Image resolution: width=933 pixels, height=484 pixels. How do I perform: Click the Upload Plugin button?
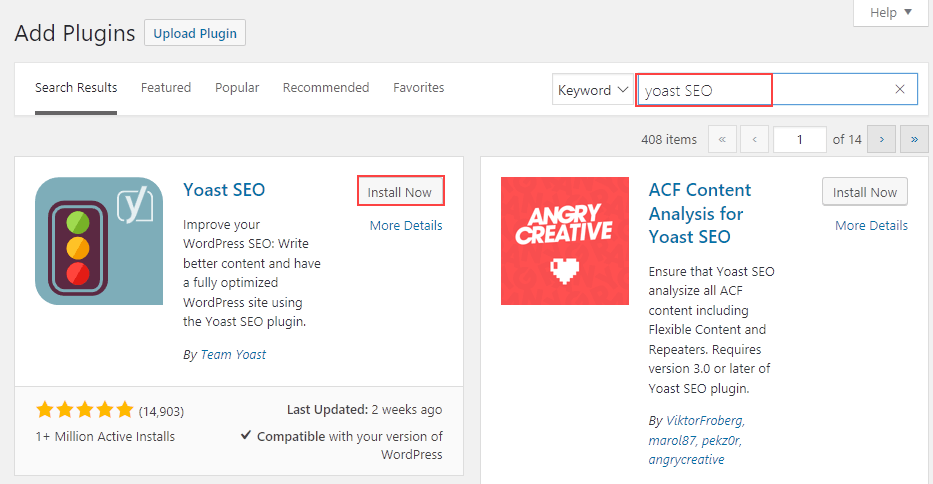pos(195,33)
